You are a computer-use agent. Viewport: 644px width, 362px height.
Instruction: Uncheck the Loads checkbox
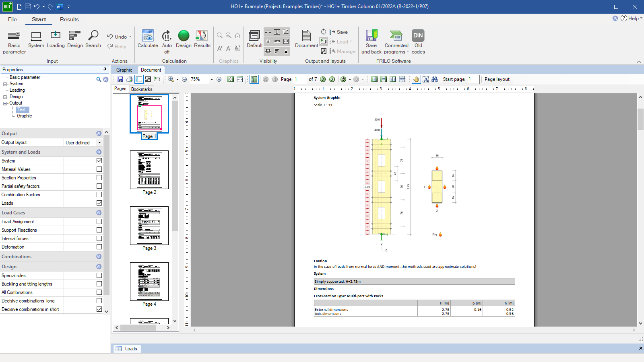[99, 203]
